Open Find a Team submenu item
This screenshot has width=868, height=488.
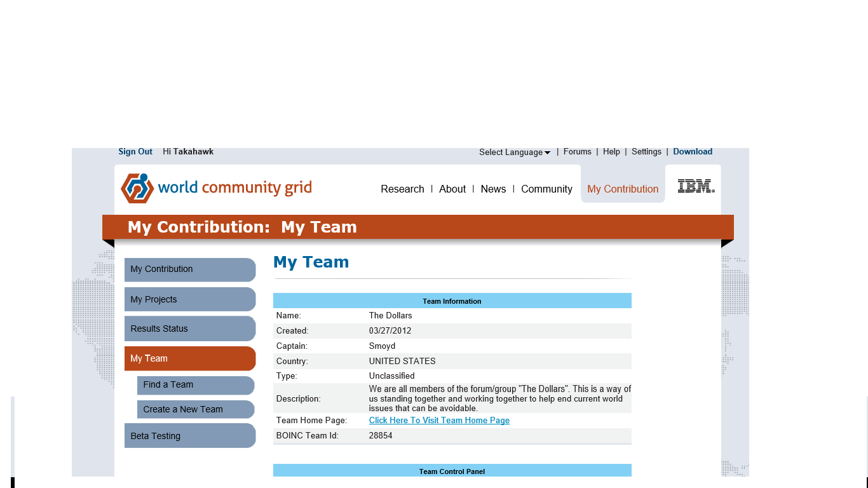[196, 385]
